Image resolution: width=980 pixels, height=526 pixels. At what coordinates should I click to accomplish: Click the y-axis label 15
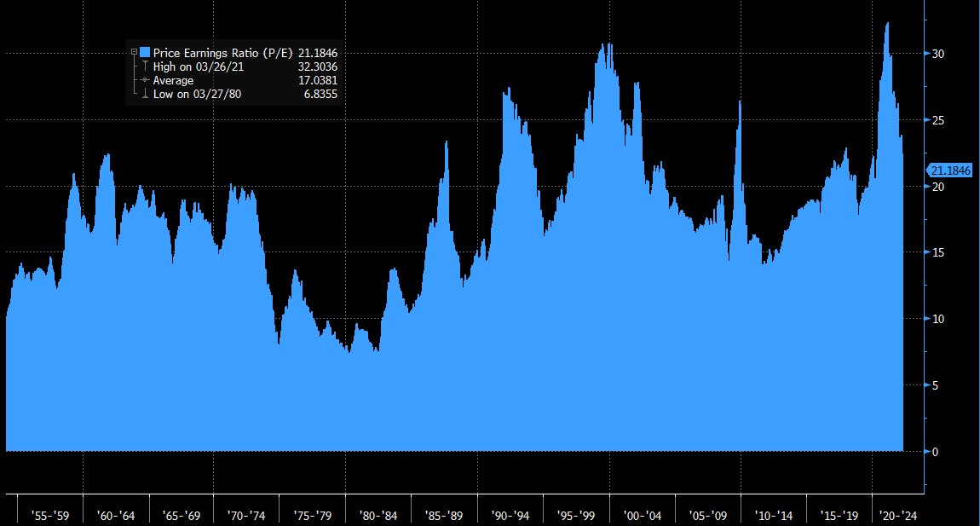pyautogui.click(x=937, y=252)
